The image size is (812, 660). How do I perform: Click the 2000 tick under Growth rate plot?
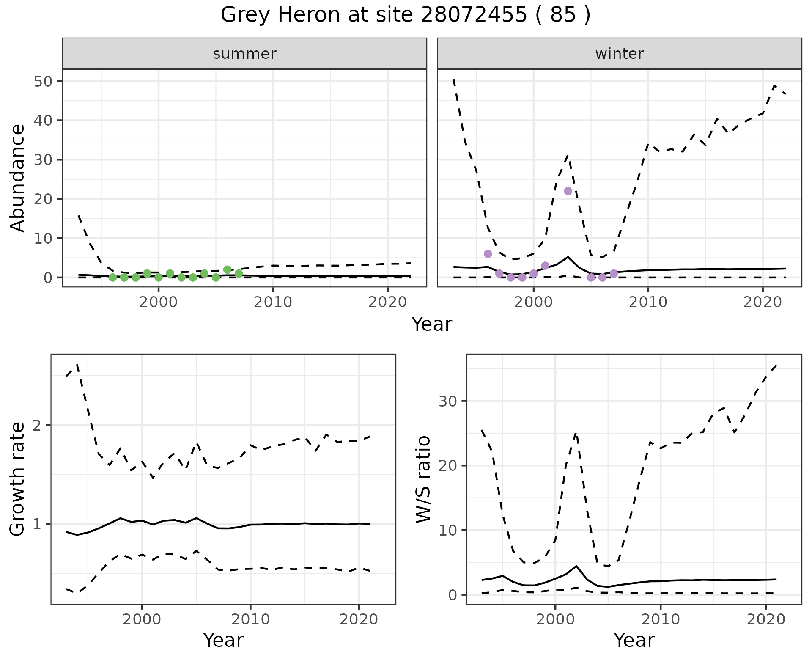142,620
